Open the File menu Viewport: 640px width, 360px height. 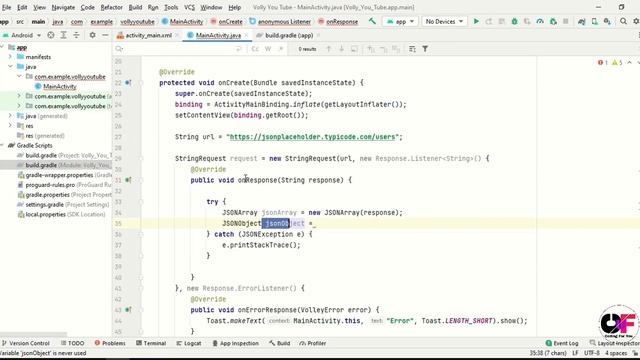[x=7, y=7]
